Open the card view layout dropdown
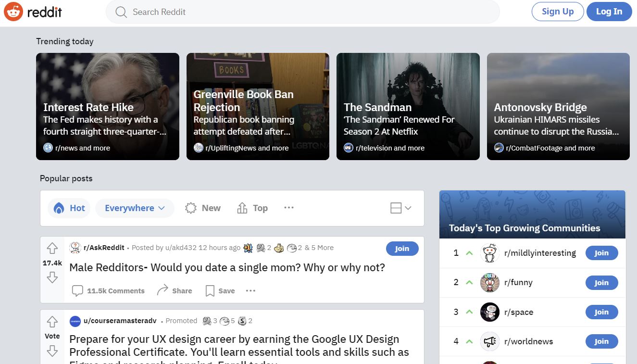The height and width of the screenshot is (364, 637). pos(400,208)
